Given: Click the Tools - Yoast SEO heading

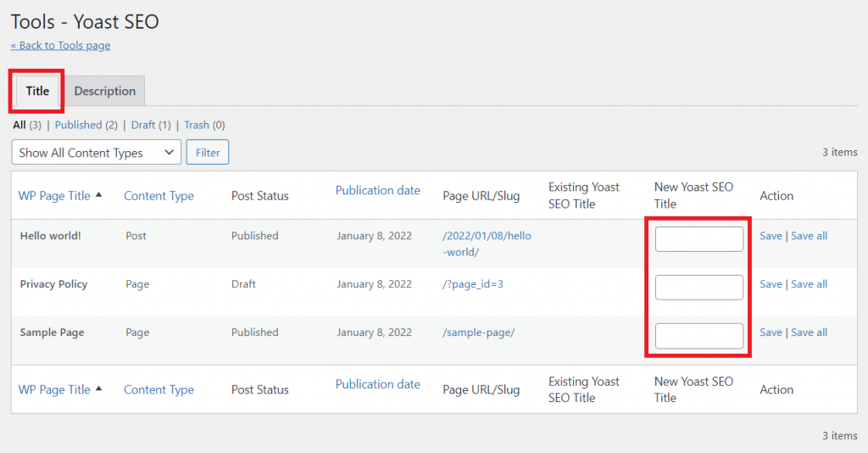Looking at the screenshot, I should click(85, 21).
